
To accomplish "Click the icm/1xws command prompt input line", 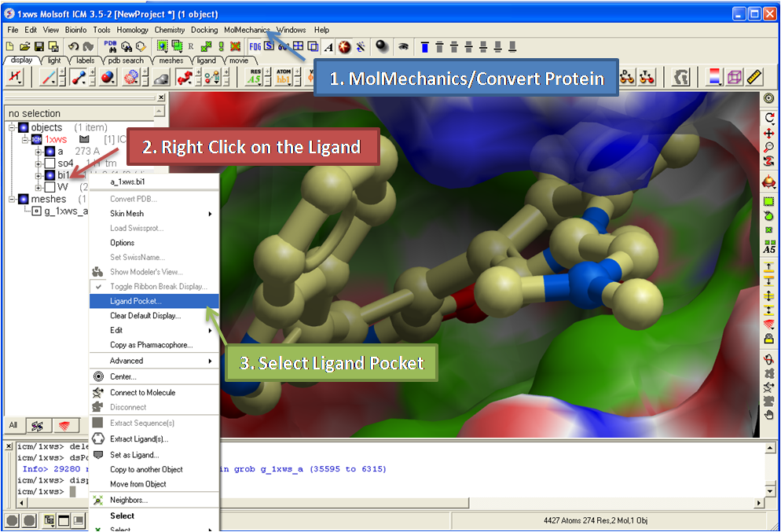I will tap(46, 492).
